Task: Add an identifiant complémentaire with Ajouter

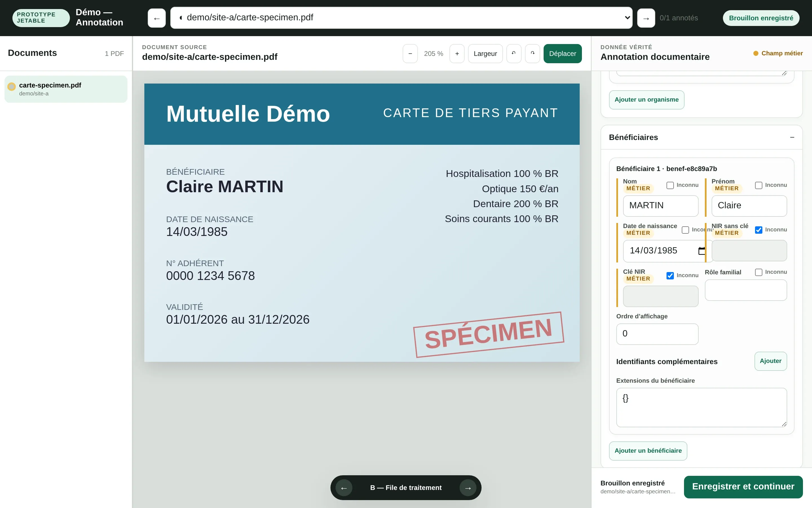Action: (770, 361)
